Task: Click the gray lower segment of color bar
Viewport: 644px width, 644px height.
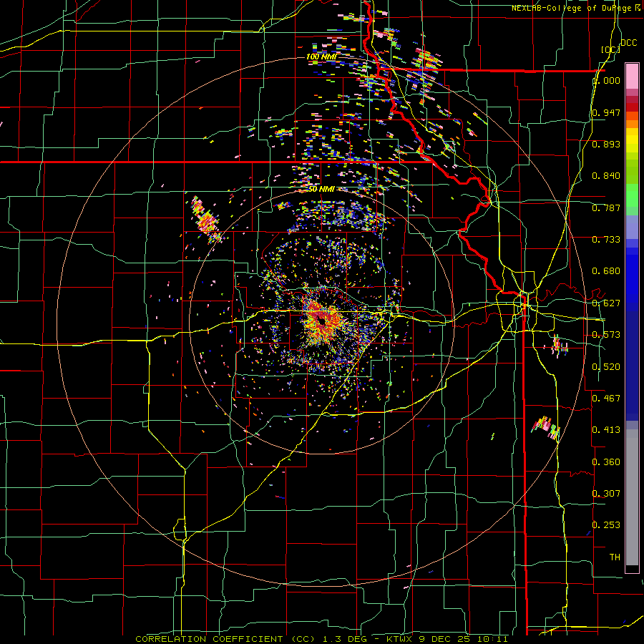Action: [x=632, y=497]
